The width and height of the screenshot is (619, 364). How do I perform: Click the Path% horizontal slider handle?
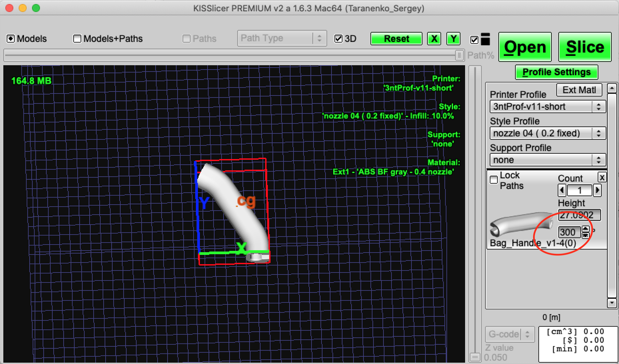[x=459, y=55]
